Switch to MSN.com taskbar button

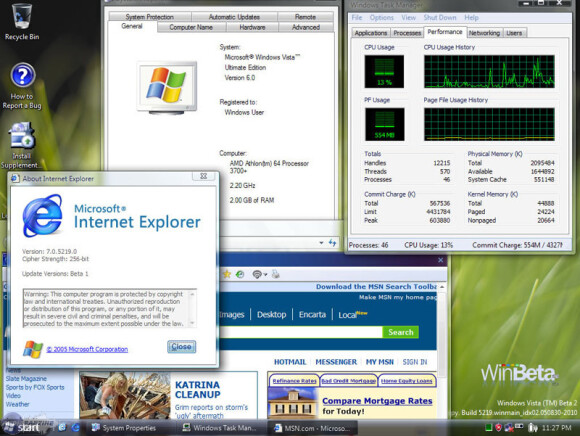pyautogui.click(x=313, y=428)
